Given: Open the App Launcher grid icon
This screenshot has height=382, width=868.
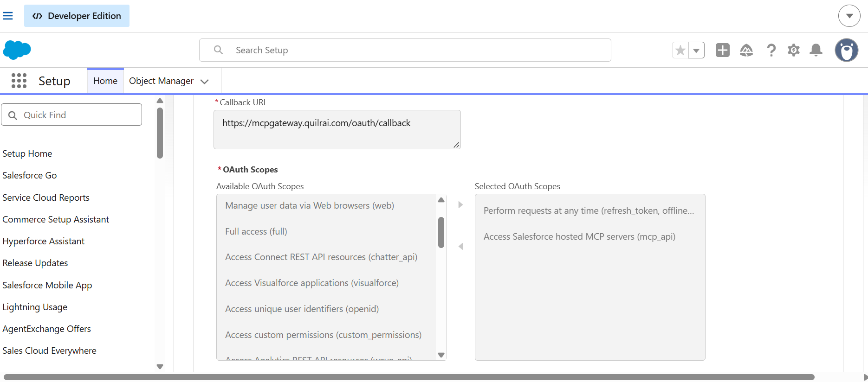Looking at the screenshot, I should tap(19, 81).
